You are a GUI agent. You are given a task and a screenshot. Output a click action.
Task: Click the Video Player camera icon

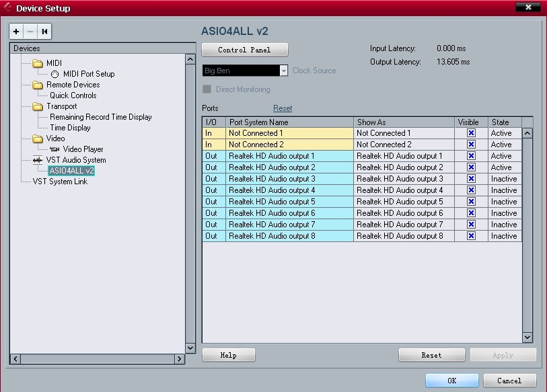coord(54,149)
